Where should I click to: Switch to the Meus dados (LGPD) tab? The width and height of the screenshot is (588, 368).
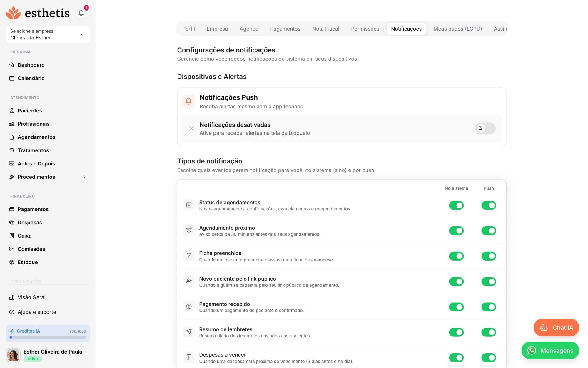tap(458, 29)
